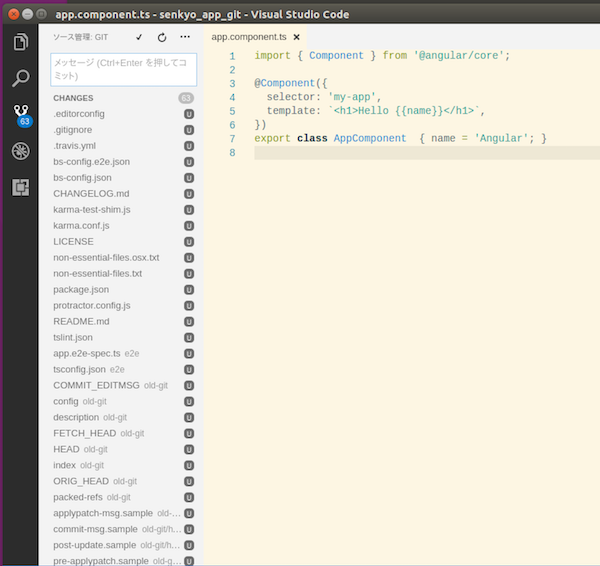The image size is (600, 566).
Task: Click line number 1 in editor gutter
Action: (232, 56)
